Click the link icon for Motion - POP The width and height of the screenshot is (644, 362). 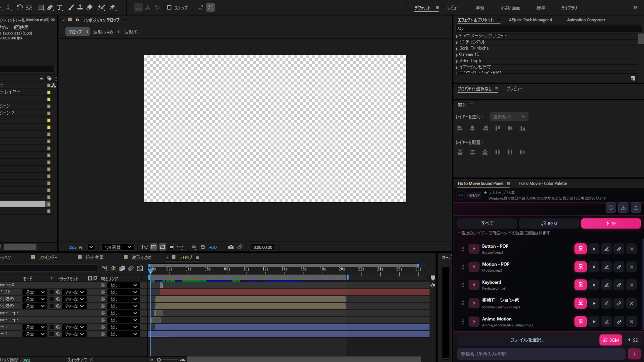tap(619, 267)
